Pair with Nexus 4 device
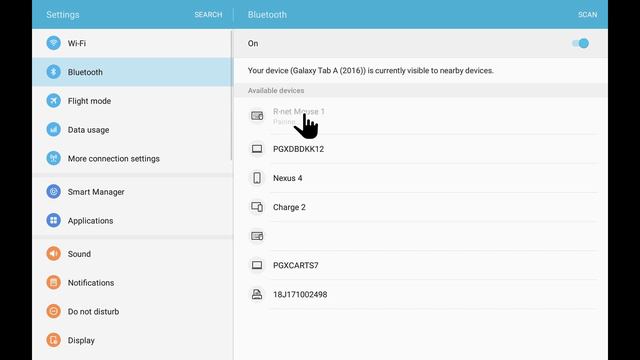Image resolution: width=640 pixels, height=360 pixels. point(421,178)
